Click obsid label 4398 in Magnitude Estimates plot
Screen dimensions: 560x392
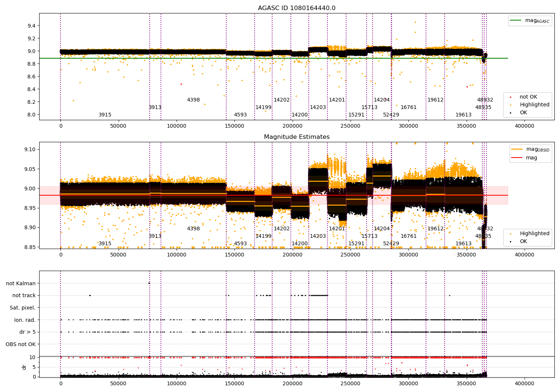tap(193, 229)
